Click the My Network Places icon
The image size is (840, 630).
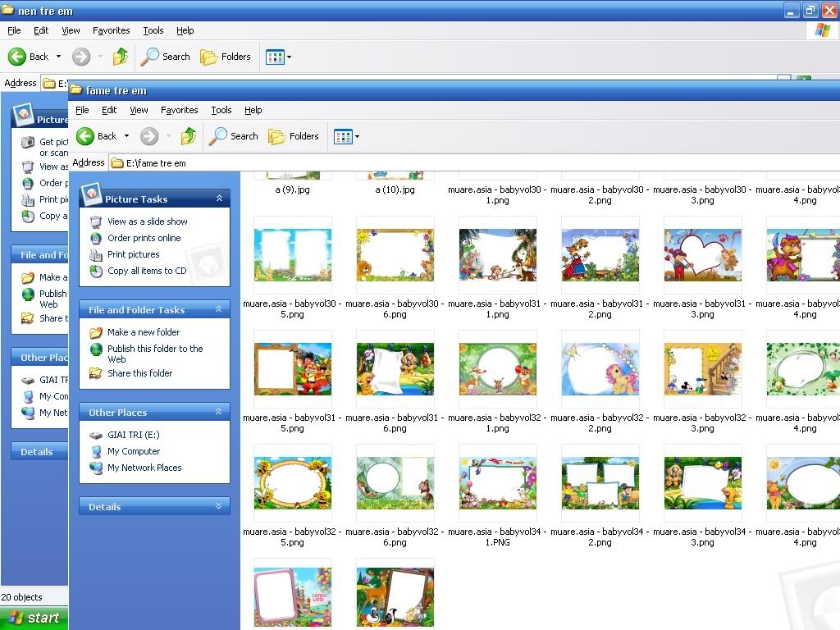(x=96, y=468)
